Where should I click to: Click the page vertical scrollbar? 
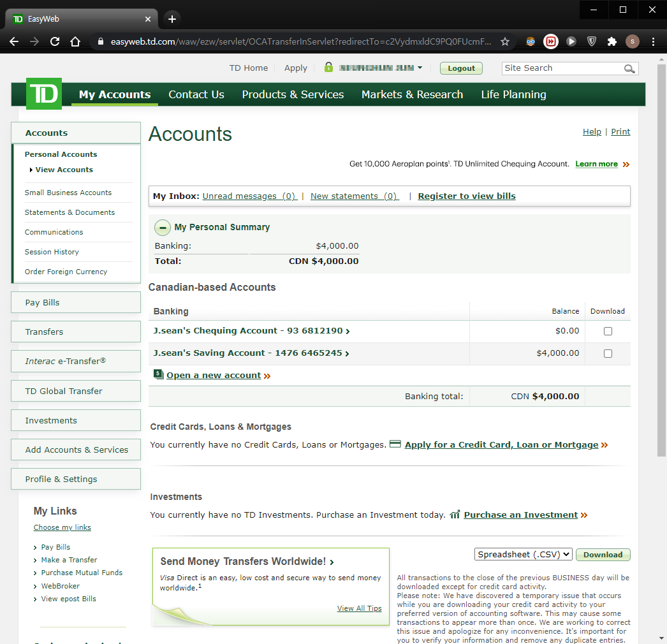point(661,260)
